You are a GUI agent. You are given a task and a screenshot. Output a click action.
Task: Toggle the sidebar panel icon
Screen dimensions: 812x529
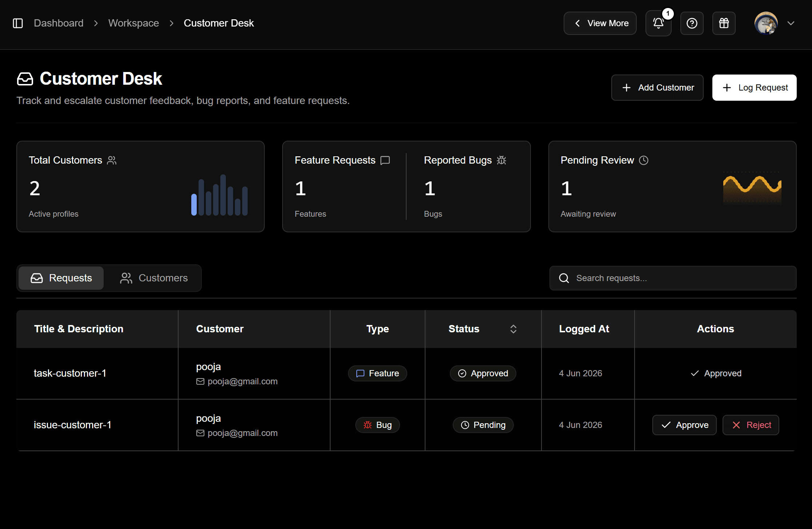pyautogui.click(x=18, y=23)
